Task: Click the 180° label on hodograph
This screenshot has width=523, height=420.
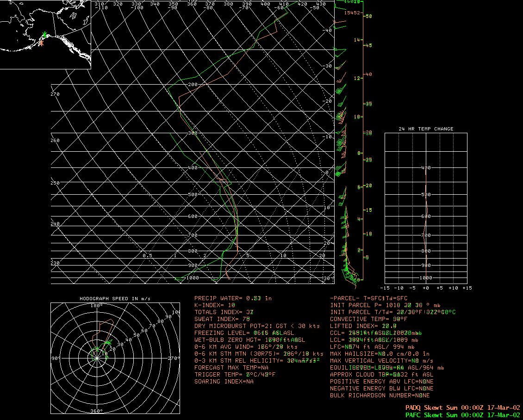Action: 97,306
